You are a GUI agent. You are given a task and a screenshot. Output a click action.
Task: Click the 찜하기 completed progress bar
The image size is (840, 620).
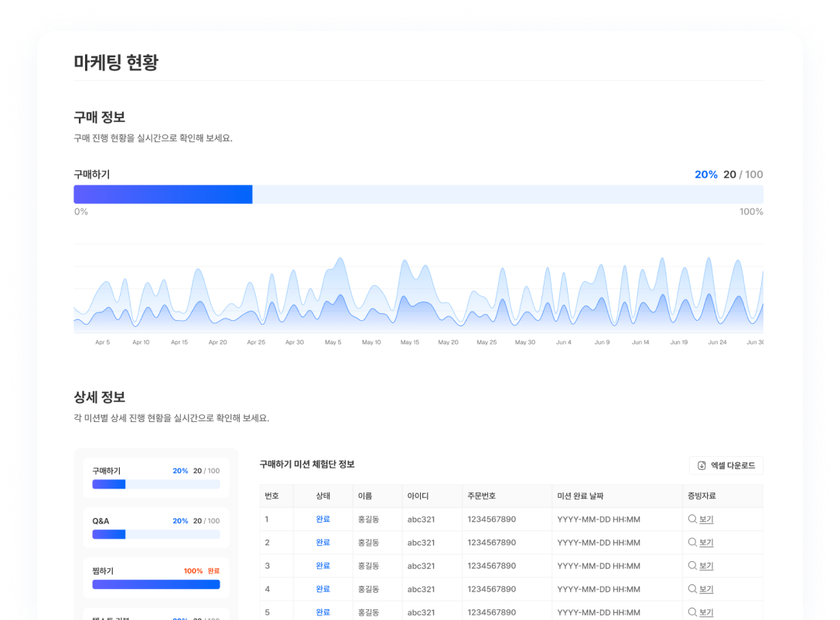155,584
